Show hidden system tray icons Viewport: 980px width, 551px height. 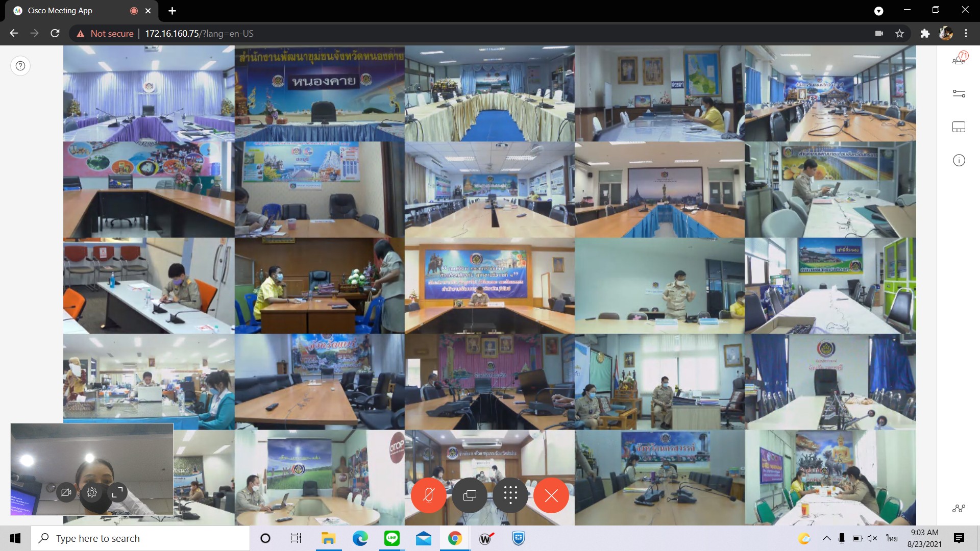click(826, 538)
